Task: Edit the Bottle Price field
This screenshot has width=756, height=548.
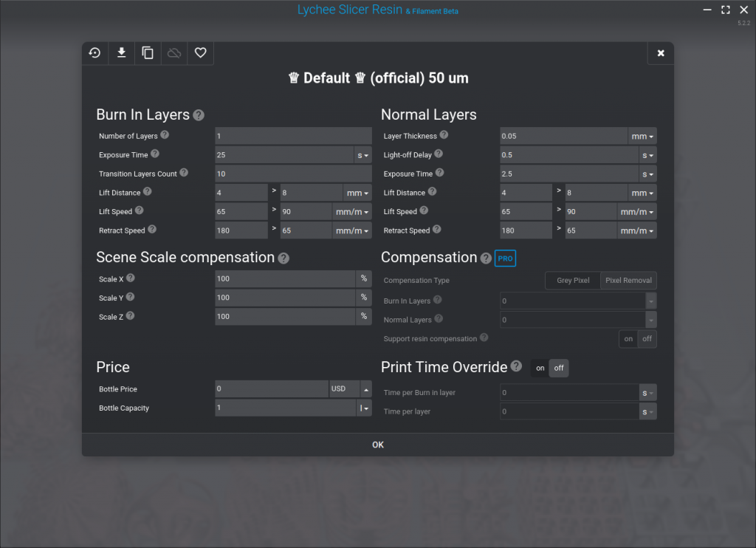Action: 272,388
